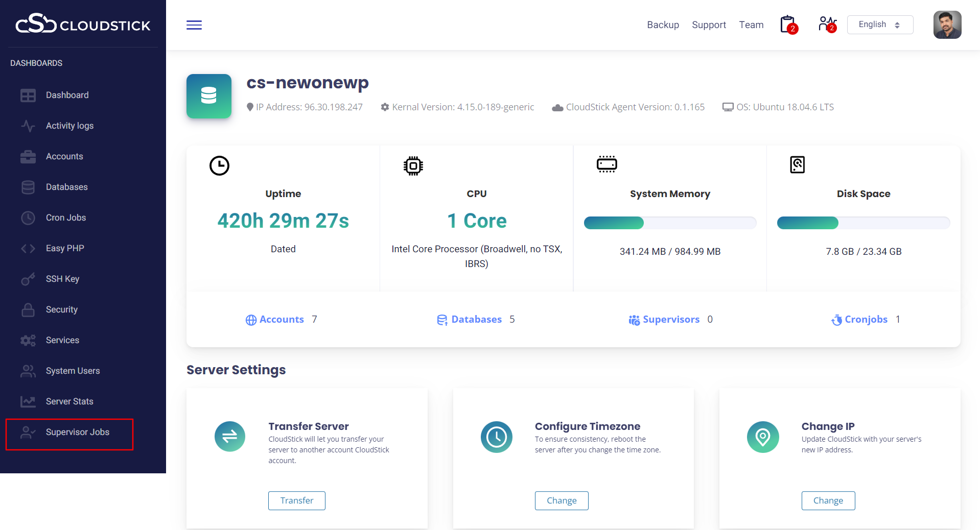Open the user profile avatar
Viewport: 980px width, 530px height.
point(947,25)
